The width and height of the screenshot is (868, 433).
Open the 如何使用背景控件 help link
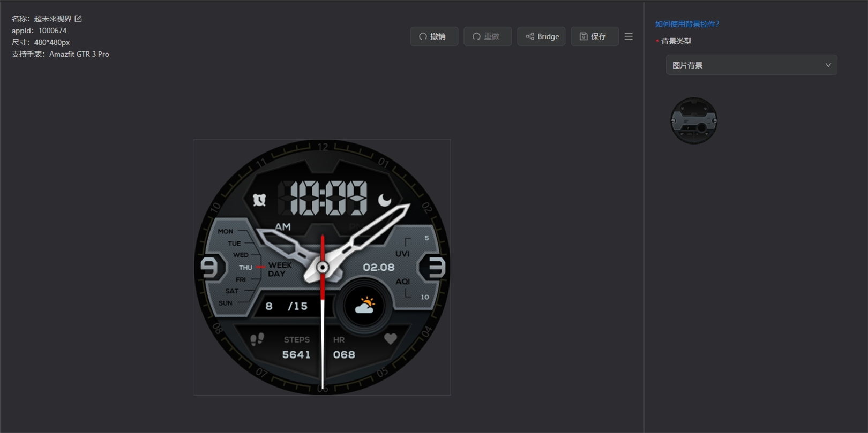(x=687, y=24)
